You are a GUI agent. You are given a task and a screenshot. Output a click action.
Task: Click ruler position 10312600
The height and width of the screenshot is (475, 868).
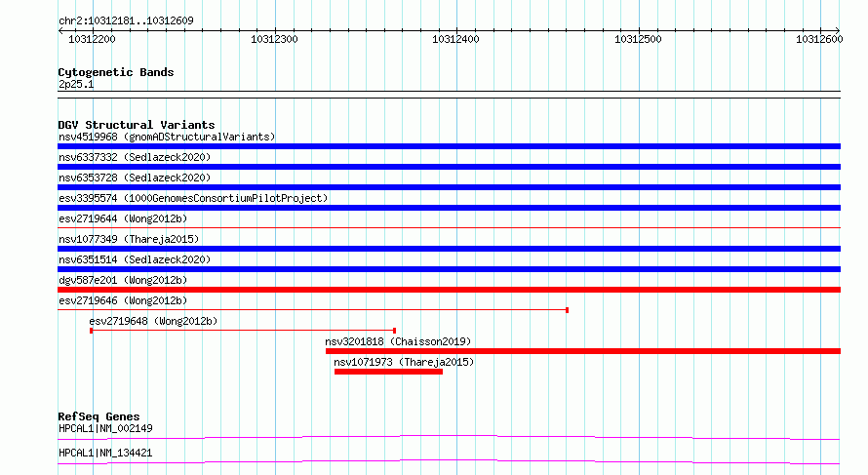(819, 39)
